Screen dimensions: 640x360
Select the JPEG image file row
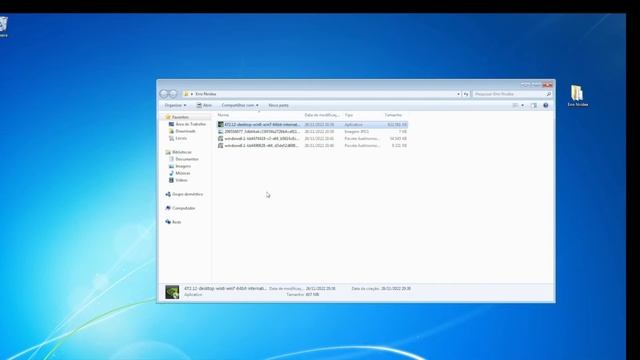(312, 131)
